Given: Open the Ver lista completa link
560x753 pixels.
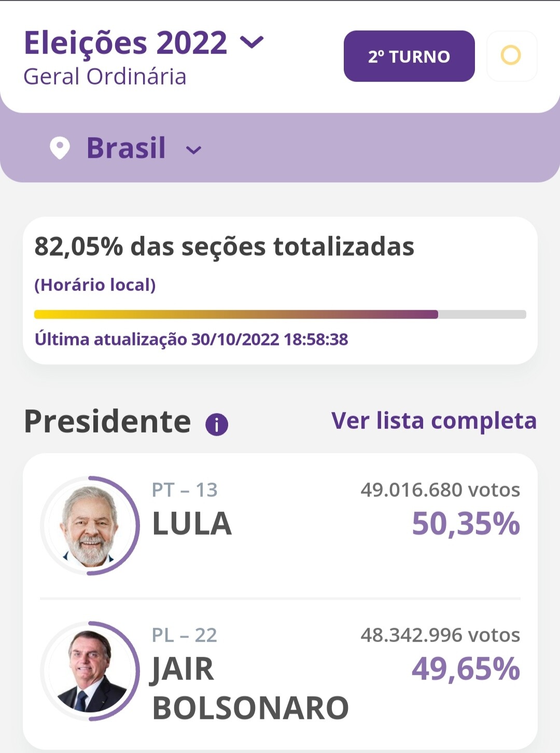Looking at the screenshot, I should coord(433,421).
